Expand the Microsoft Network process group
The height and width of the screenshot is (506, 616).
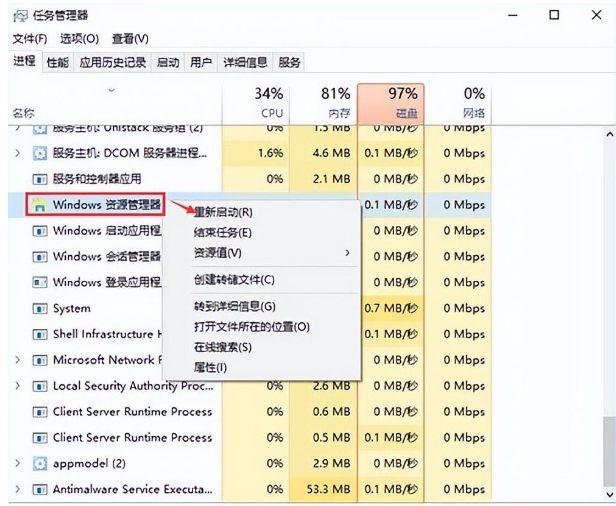click(x=18, y=360)
